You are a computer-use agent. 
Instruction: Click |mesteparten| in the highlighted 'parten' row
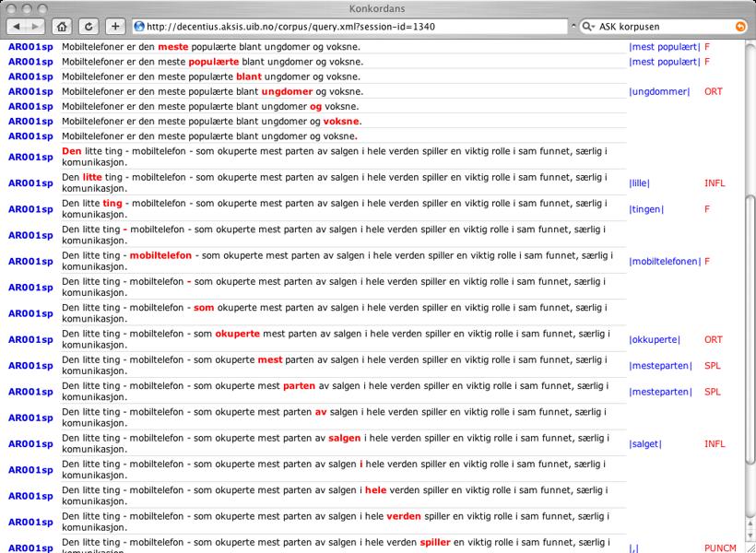[x=660, y=392]
